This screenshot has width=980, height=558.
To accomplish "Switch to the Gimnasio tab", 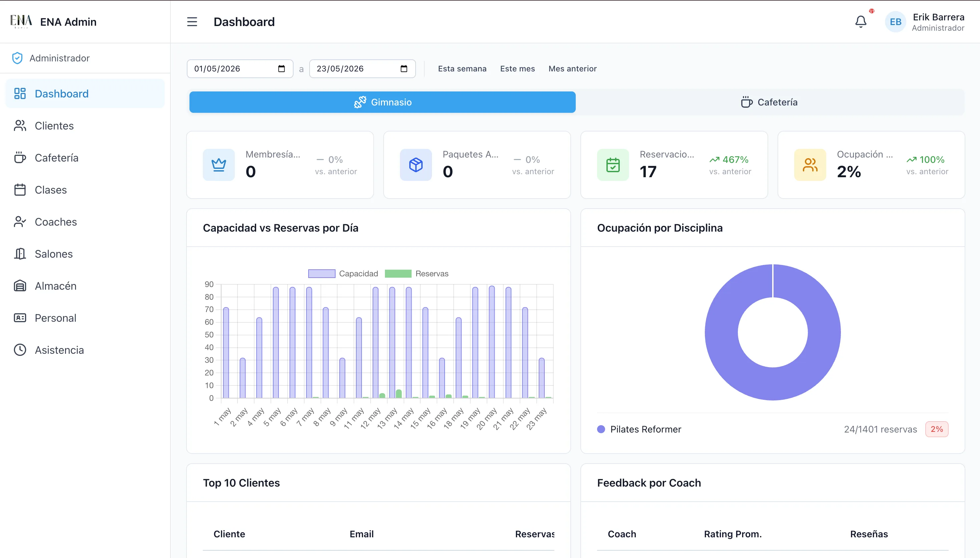I will (x=382, y=102).
